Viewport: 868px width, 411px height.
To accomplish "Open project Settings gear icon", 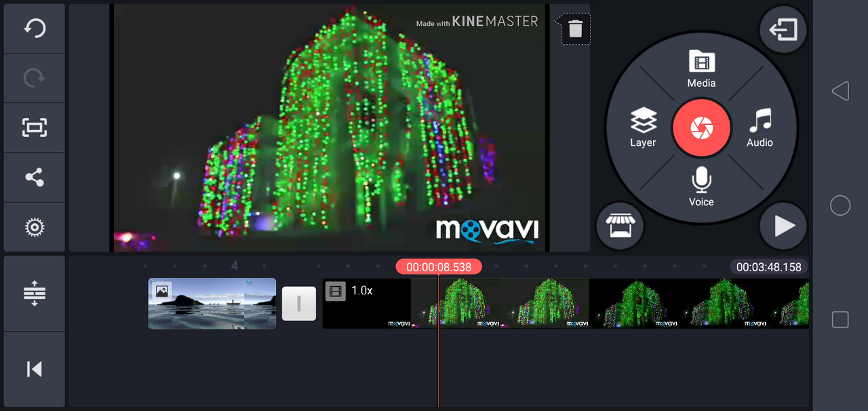I will [35, 227].
